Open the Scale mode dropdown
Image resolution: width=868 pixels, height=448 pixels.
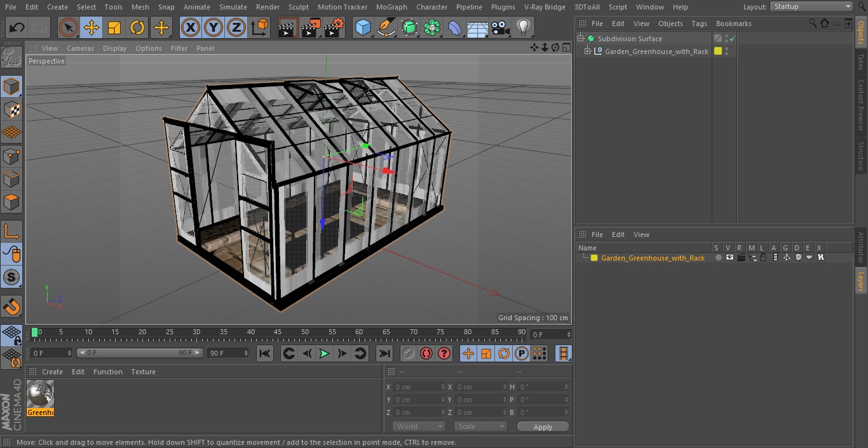point(480,426)
